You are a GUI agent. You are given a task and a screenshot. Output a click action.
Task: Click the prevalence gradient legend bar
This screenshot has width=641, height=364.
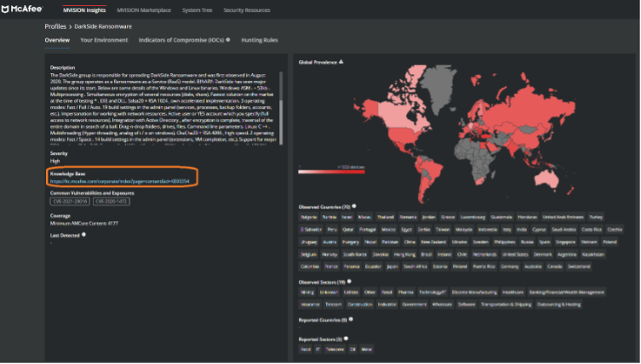click(x=331, y=172)
